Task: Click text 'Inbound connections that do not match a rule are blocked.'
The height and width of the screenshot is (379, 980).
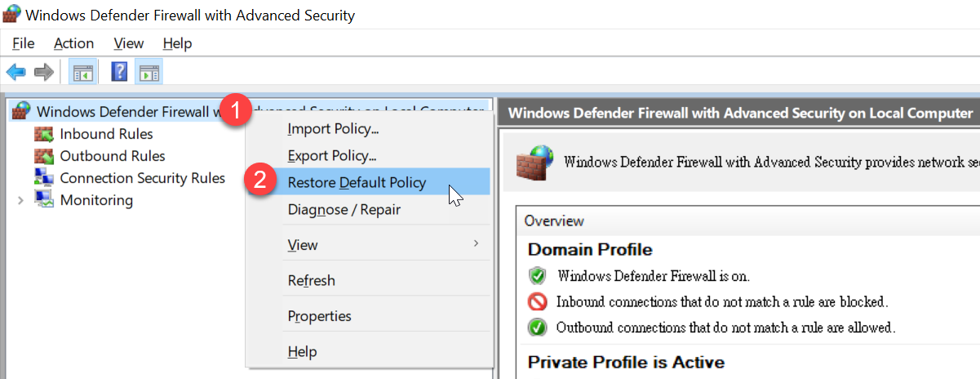Action: coord(722,302)
